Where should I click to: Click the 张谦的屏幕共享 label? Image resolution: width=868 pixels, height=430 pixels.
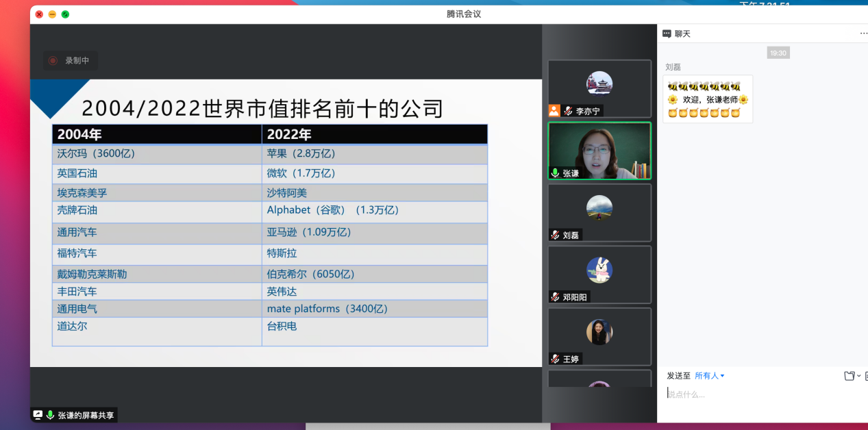tap(86, 415)
